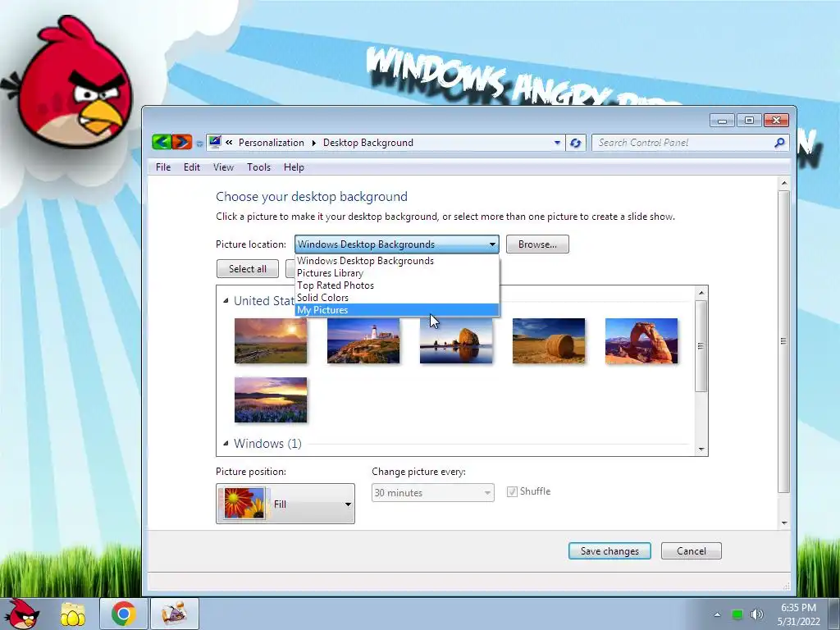Collapse the United States group
The width and height of the screenshot is (840, 630).
tap(226, 300)
